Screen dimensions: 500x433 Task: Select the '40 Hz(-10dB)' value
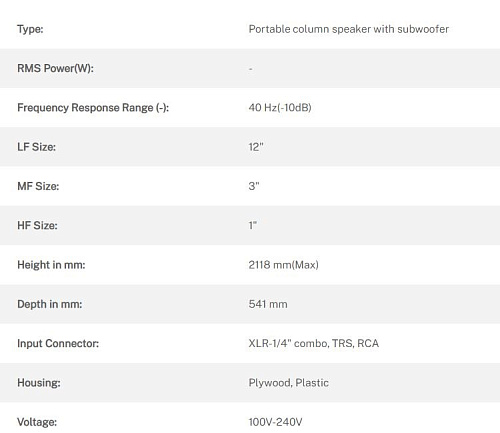click(280, 108)
